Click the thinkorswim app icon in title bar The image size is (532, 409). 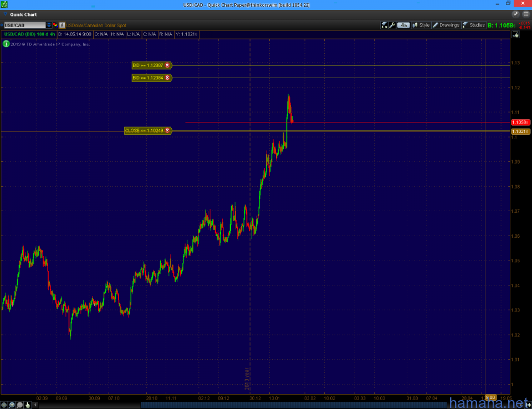[4, 4]
